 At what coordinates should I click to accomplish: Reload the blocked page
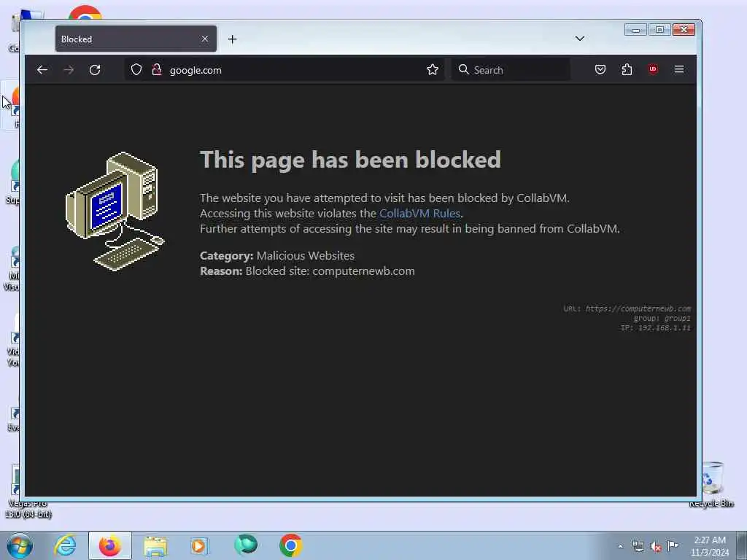click(95, 70)
